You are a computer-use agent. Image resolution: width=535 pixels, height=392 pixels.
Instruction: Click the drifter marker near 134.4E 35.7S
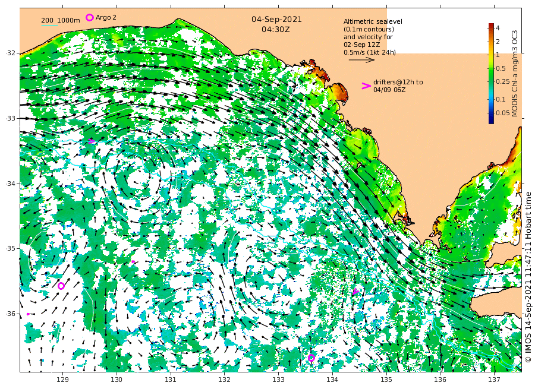point(355,292)
